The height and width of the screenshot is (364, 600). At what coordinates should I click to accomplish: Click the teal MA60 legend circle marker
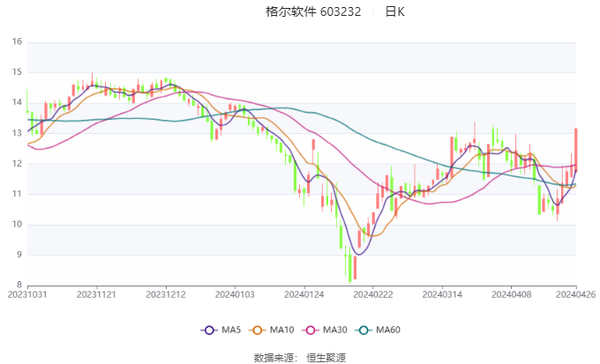click(364, 330)
